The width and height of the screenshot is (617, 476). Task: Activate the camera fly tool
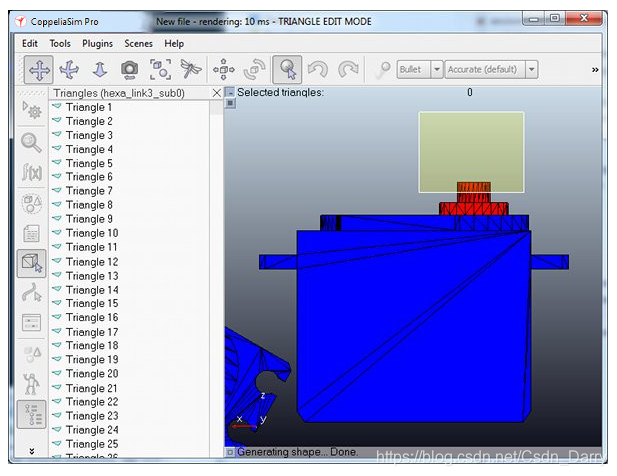pyautogui.click(x=190, y=70)
